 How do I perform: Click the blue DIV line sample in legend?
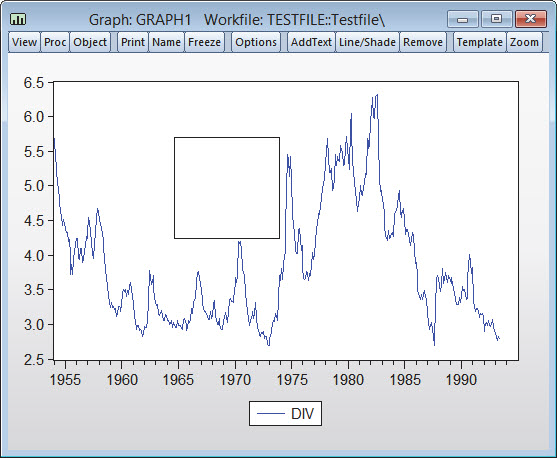270,414
